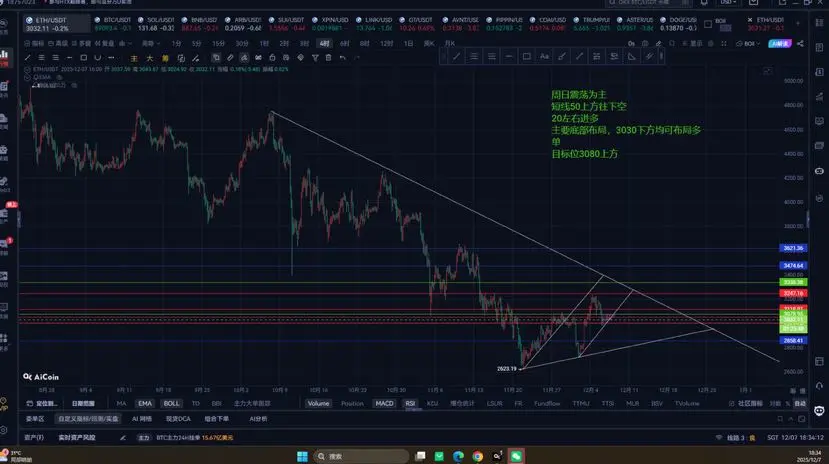829x464 pixels.
Task: Click the yellow 主 icon
Action: tap(134, 58)
